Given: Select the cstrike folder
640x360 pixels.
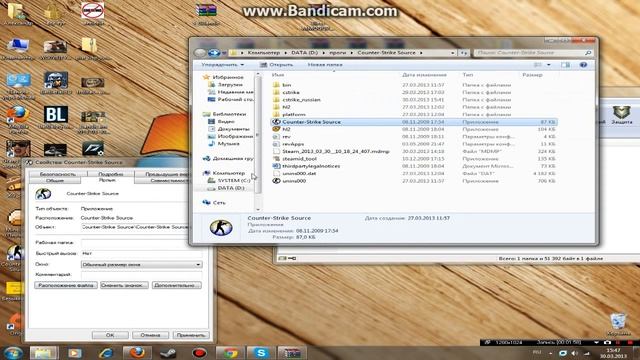Looking at the screenshot, I should (291, 92).
